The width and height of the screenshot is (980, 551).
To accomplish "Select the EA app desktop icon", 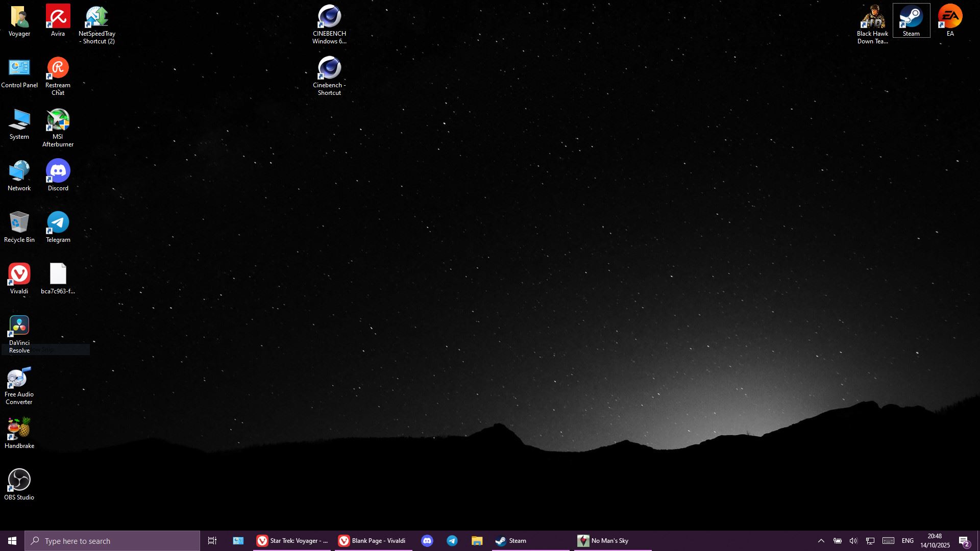I will [950, 17].
